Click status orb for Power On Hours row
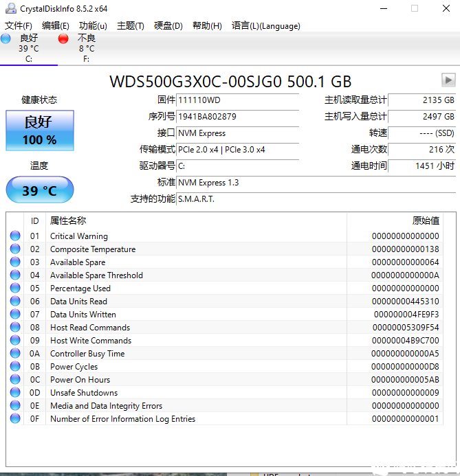460x476 pixels. 15,379
